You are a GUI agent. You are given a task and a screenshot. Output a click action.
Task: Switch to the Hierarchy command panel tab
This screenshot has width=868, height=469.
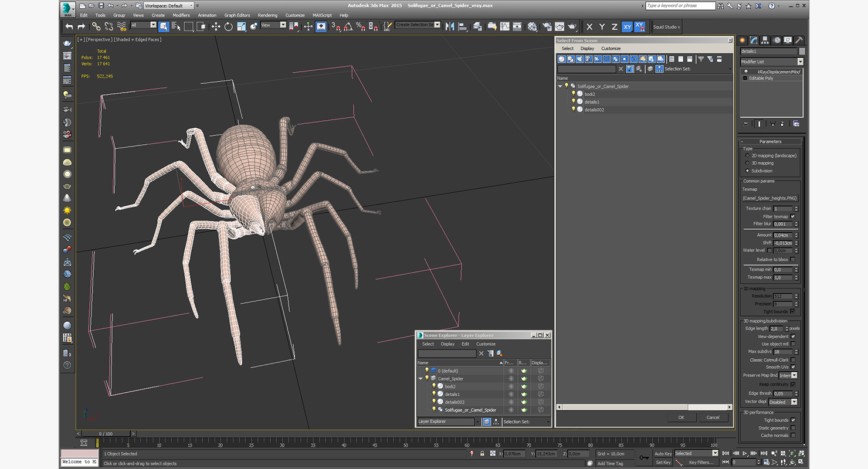[766, 40]
